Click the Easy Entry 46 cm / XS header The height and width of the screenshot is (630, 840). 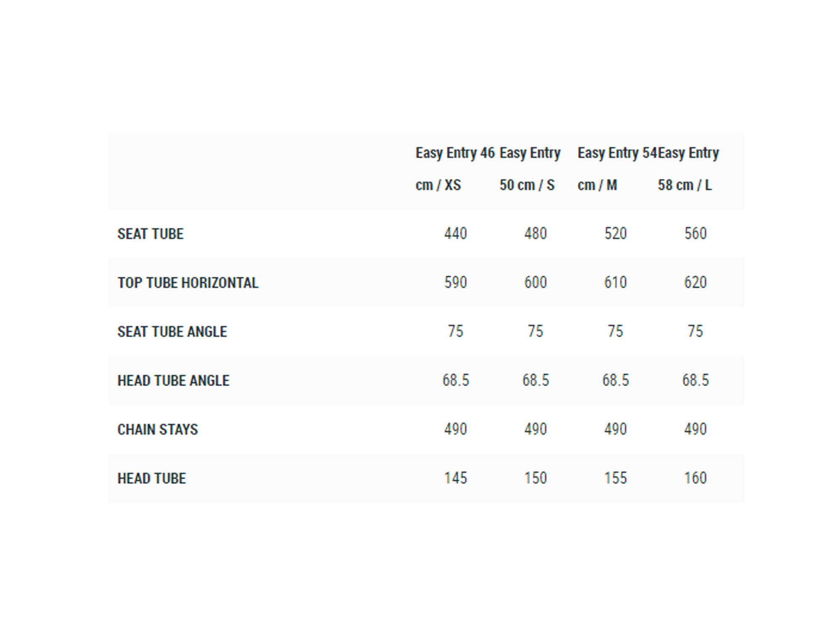click(x=455, y=169)
